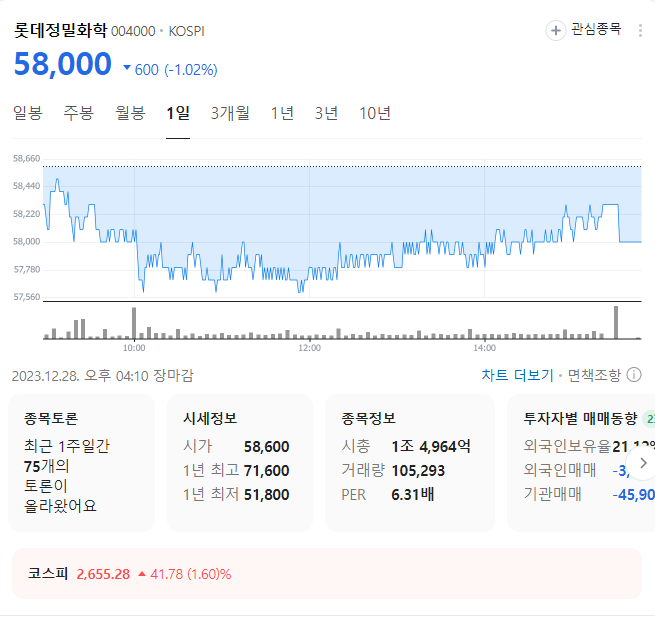Click the price change 600 (-1.02%)
Viewport: 655px width, 617px height.
[175, 70]
